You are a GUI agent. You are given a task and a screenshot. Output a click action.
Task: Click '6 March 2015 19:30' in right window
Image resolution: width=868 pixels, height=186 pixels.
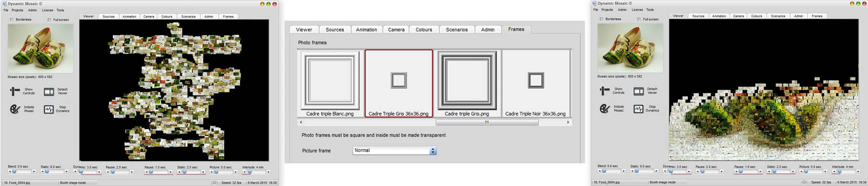(x=853, y=183)
